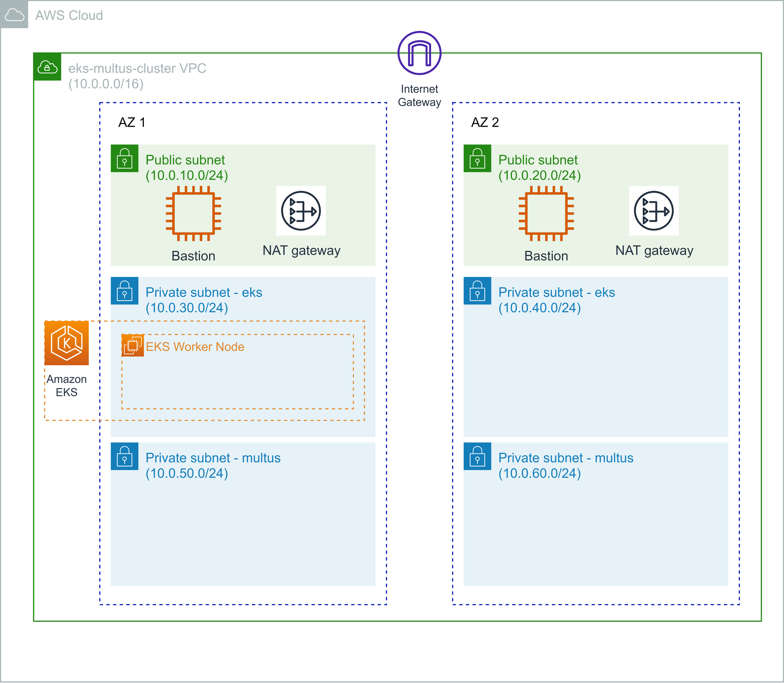Click 'Private subnet - eks' title in AZ 2
The height and width of the screenshot is (683, 784).
pyautogui.click(x=557, y=292)
